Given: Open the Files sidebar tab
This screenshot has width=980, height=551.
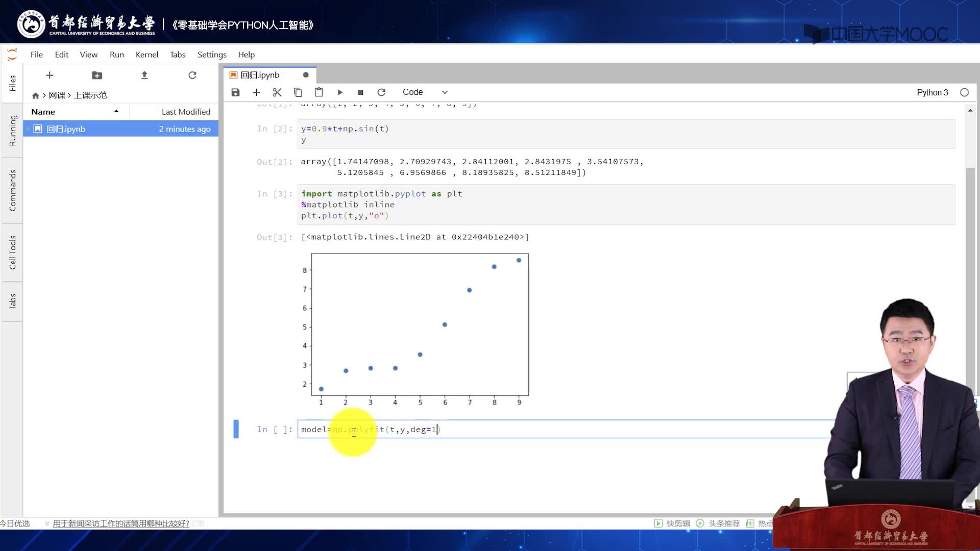Looking at the screenshot, I should coord(12,83).
